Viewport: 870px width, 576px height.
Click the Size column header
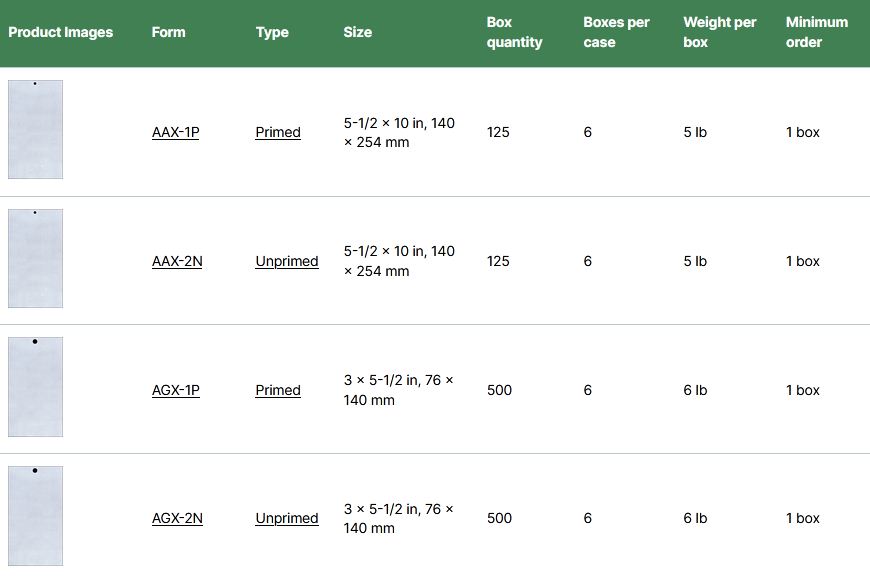[x=357, y=32]
